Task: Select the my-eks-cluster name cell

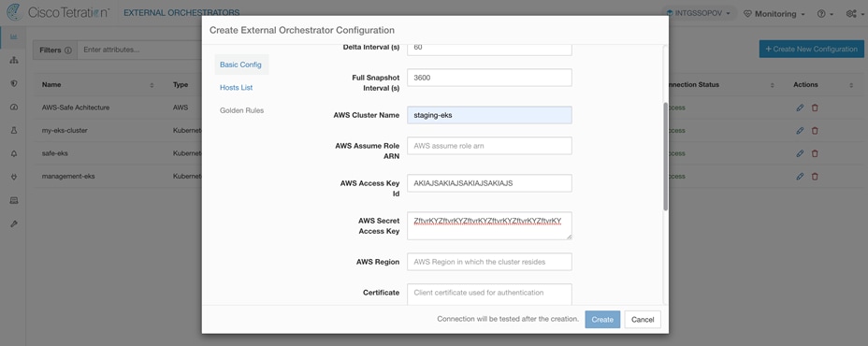Action: tap(65, 131)
